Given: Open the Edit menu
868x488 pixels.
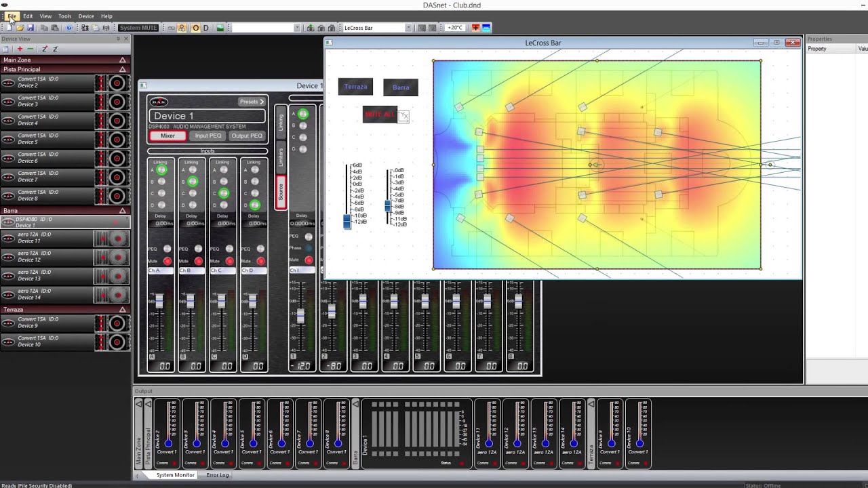Looking at the screenshot, I should click(28, 16).
